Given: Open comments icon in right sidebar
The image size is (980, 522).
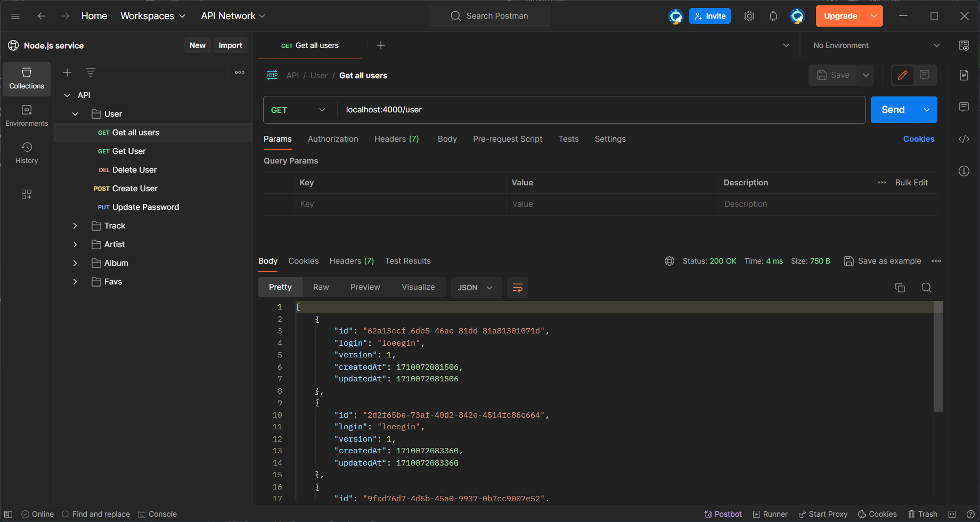Looking at the screenshot, I should (x=964, y=107).
